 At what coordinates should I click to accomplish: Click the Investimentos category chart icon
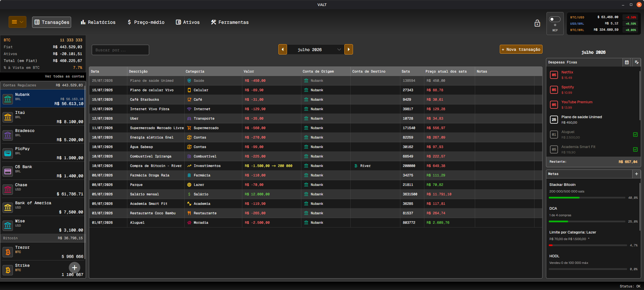(x=189, y=166)
